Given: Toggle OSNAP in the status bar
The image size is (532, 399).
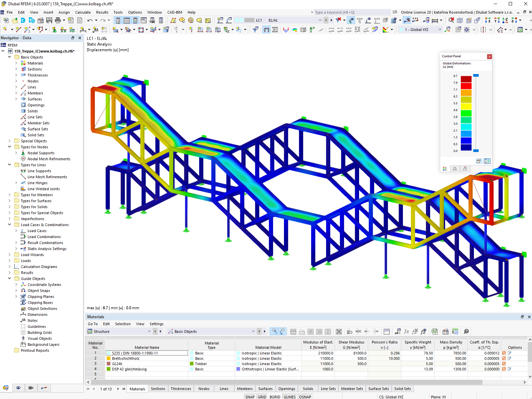Looking at the screenshot, I should click(305, 396).
